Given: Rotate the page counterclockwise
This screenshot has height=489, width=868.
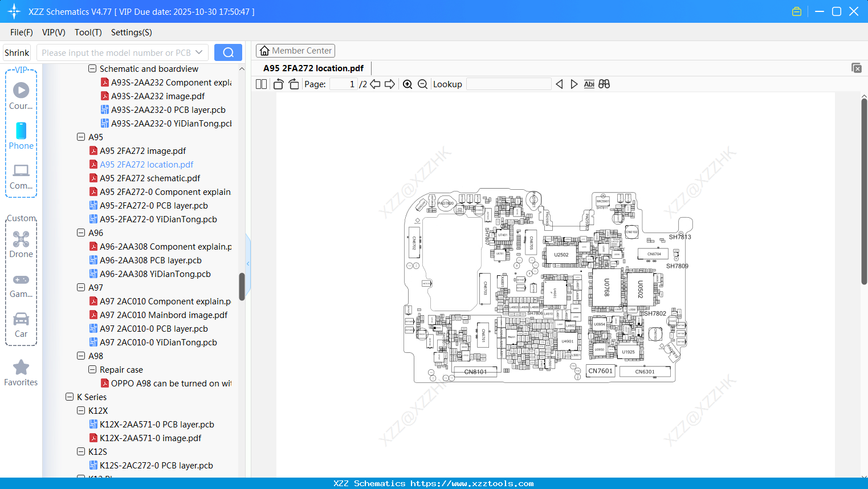Looking at the screenshot, I should (278, 84).
